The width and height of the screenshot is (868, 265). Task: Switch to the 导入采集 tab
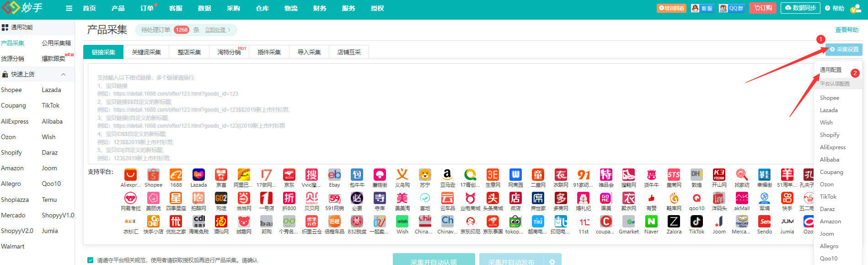point(309,52)
